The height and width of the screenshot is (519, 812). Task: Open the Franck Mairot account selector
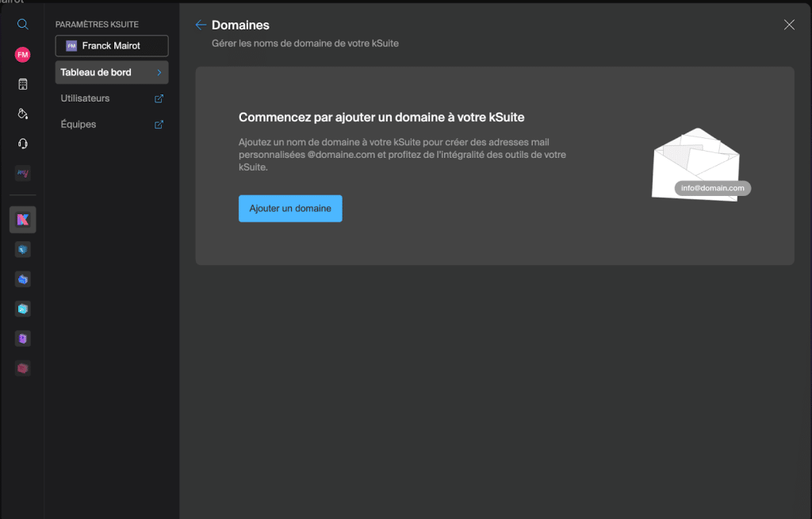[x=112, y=46]
